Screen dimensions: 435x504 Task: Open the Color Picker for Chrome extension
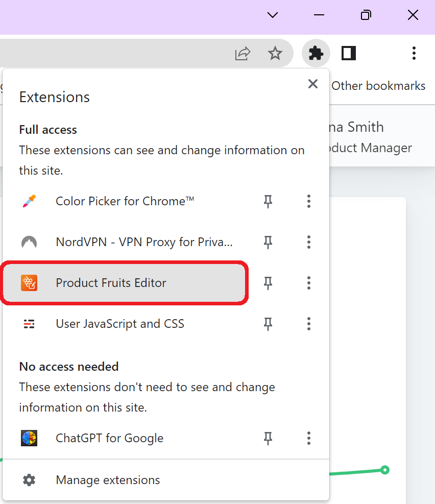(125, 201)
